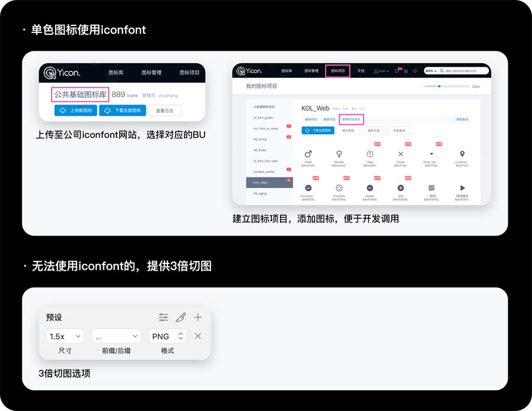Click the cloud upload icon in Yicon header
Screen dimensions: 532x411
[x=415, y=71]
